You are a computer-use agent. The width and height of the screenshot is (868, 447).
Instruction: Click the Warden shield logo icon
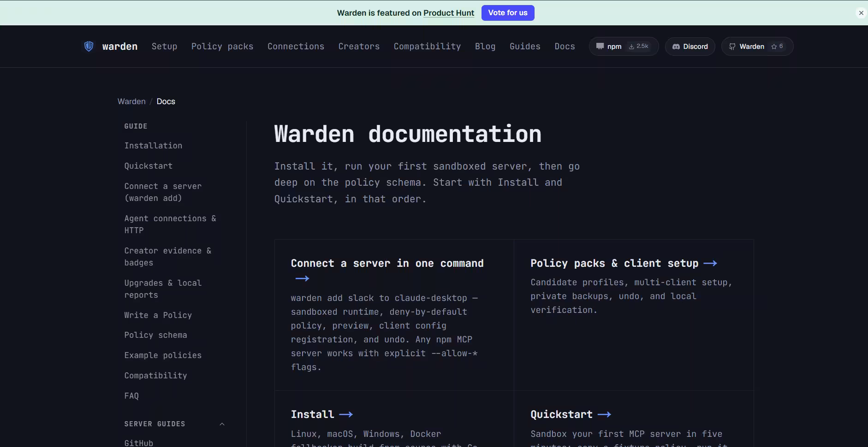(89, 46)
